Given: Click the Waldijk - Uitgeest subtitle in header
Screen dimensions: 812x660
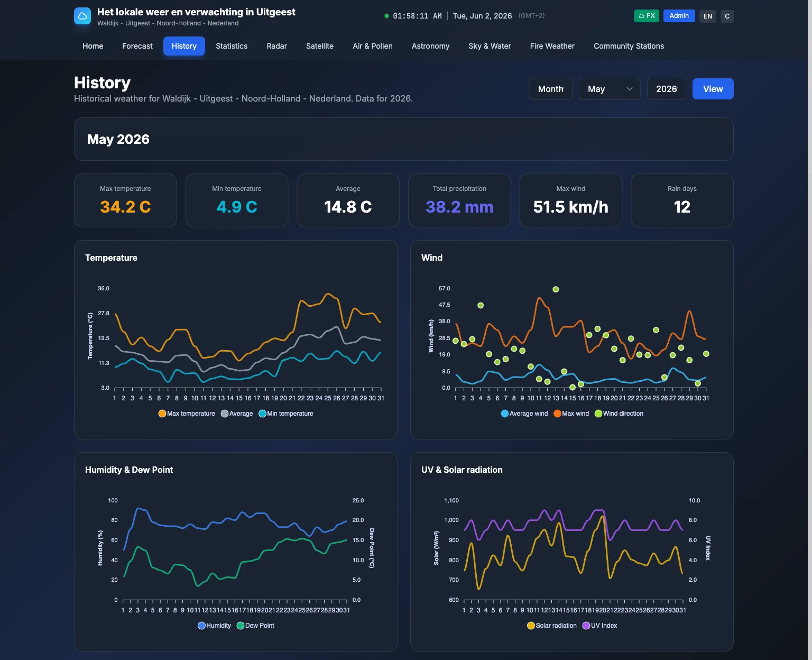Looking at the screenshot, I should pyautogui.click(x=168, y=23).
